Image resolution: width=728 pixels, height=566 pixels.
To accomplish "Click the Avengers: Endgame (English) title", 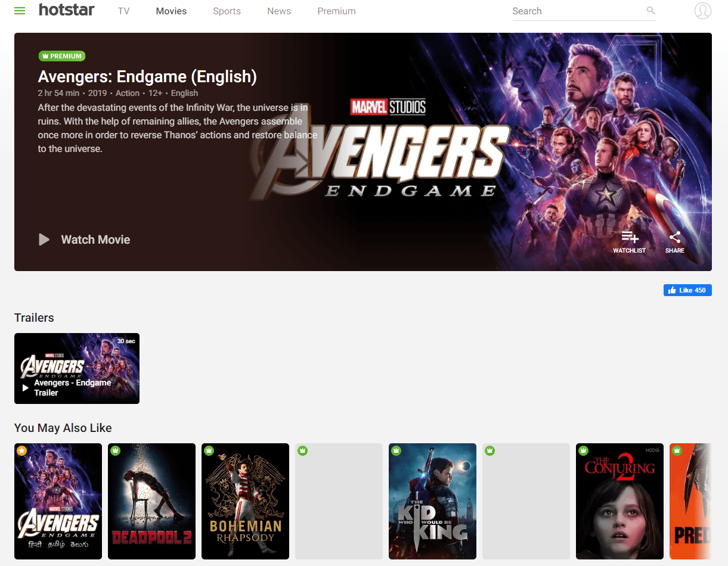I will point(147,77).
